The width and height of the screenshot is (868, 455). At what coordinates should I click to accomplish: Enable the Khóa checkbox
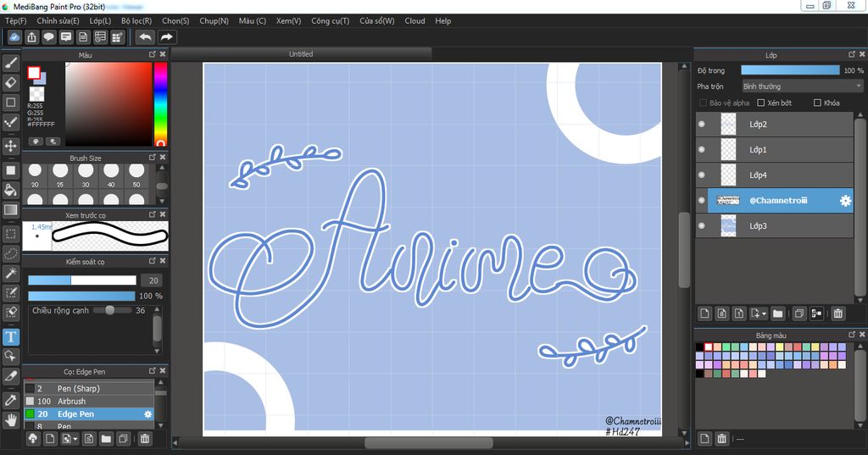pos(817,103)
